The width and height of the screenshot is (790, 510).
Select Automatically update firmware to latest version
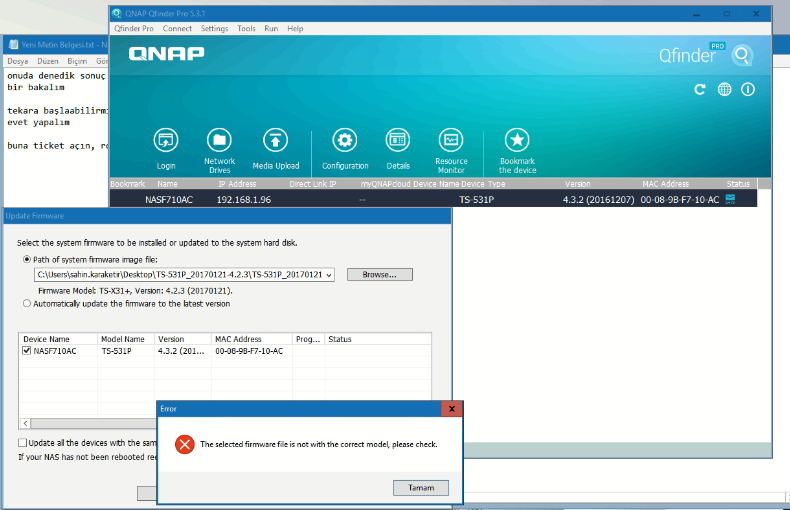pyautogui.click(x=27, y=303)
